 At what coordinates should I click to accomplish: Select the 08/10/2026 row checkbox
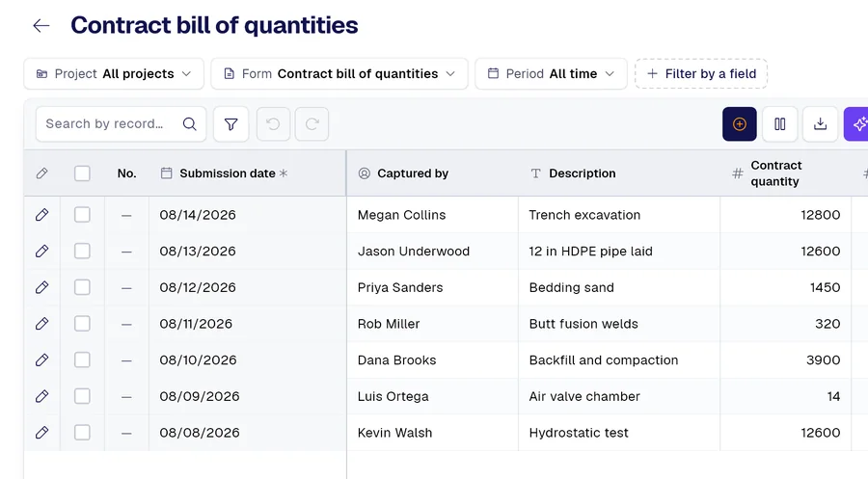(x=82, y=360)
